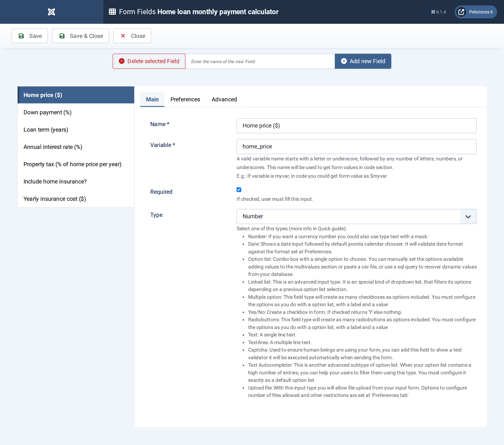Click the Form Fields grid icon
This screenshot has height=445, width=504.
pos(112,12)
